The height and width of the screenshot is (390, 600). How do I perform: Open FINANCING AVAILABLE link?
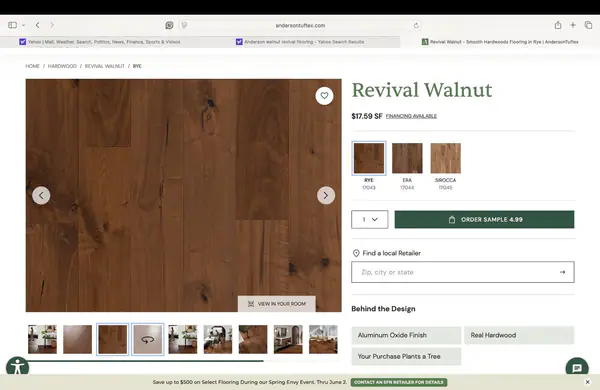[411, 116]
